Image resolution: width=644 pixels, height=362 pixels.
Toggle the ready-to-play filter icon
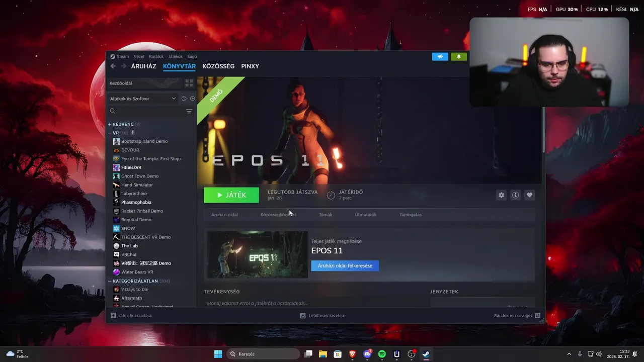pyautogui.click(x=192, y=99)
